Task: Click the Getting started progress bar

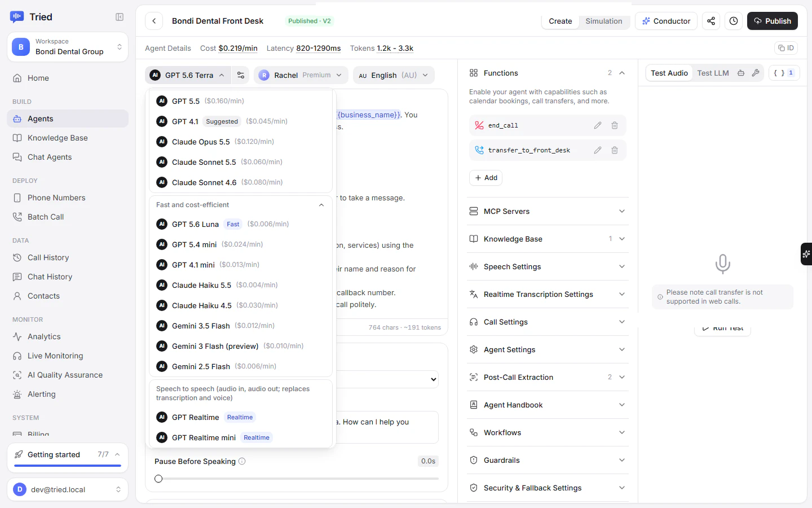Action: pyautogui.click(x=68, y=466)
